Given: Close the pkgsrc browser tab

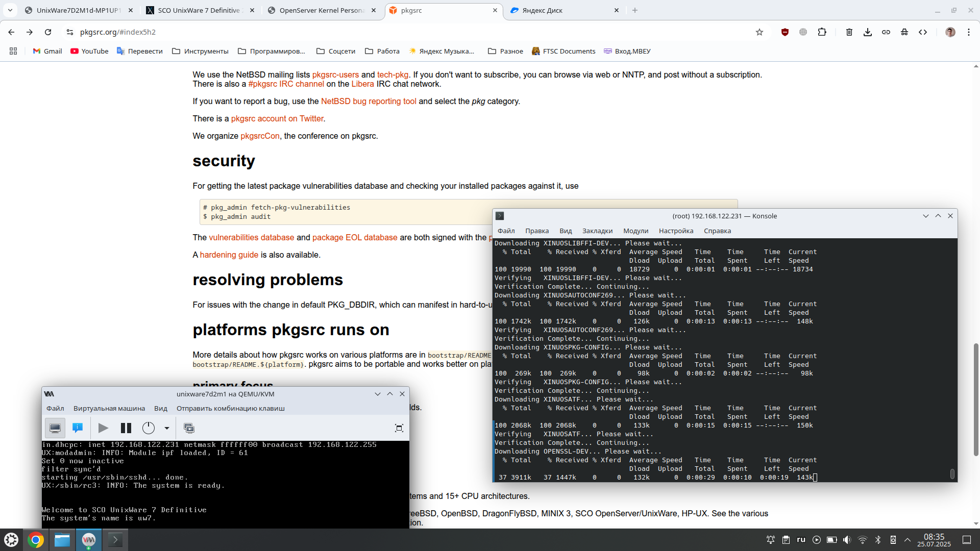Looking at the screenshot, I should pyautogui.click(x=495, y=10).
